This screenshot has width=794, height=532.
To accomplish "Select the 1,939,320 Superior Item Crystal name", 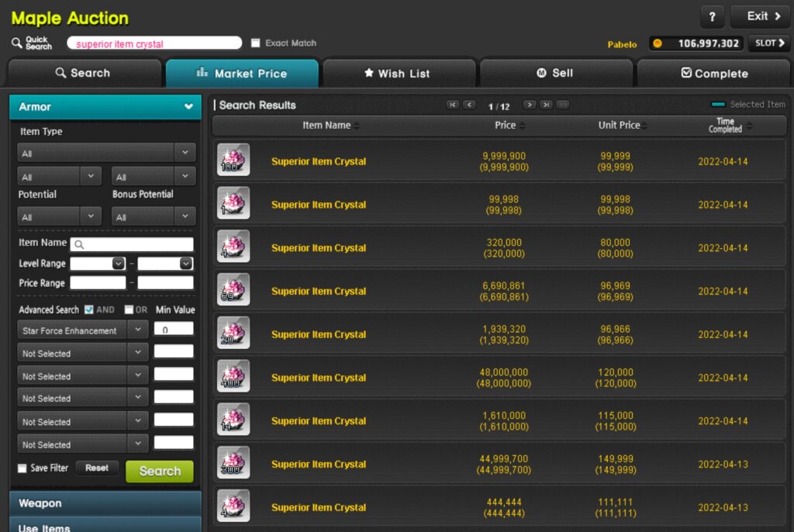I will point(319,334).
